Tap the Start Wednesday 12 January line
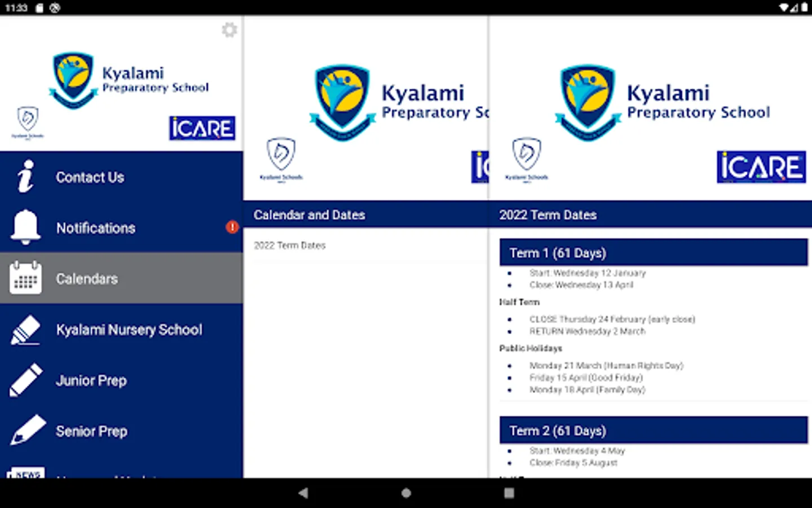Screen dimensions: 812x508 point(588,273)
